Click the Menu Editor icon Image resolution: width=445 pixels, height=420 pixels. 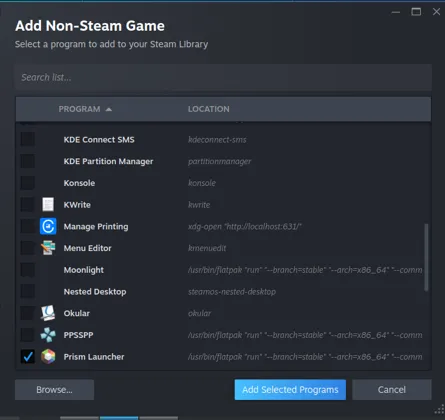pos(48,248)
